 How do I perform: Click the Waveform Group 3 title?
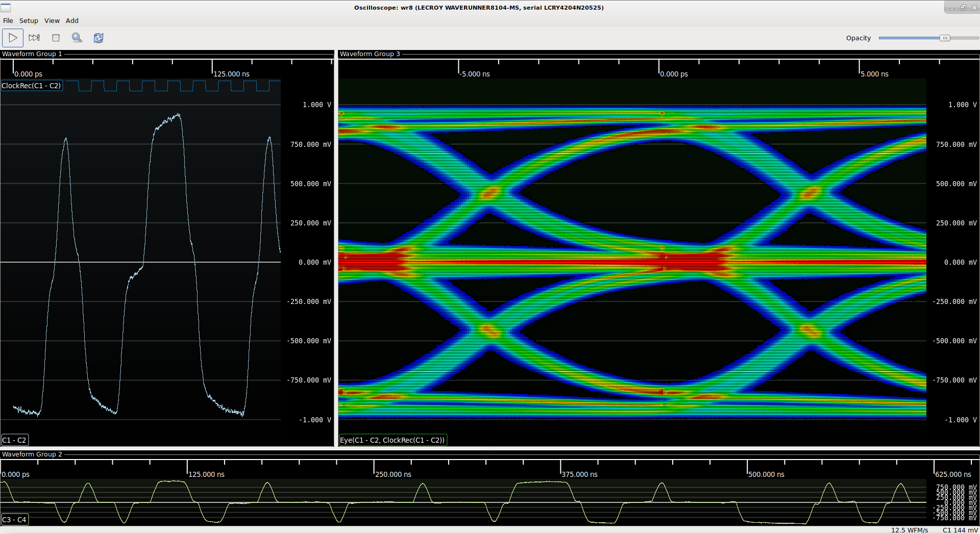point(370,54)
